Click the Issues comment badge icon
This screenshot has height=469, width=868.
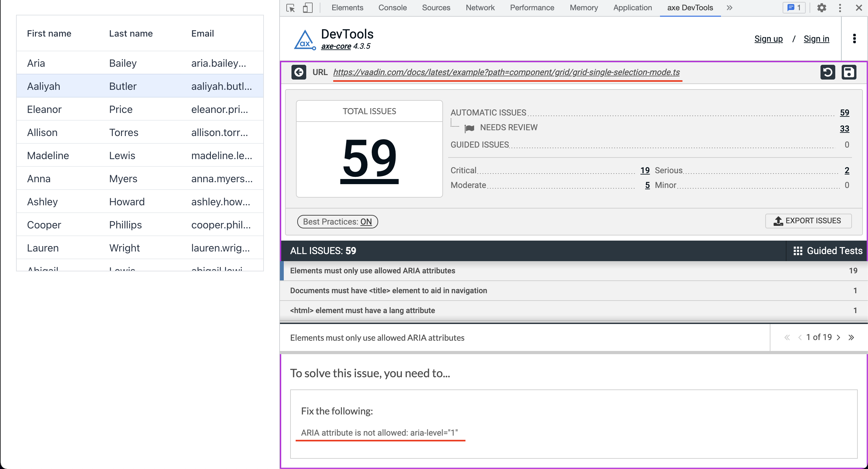(794, 7)
